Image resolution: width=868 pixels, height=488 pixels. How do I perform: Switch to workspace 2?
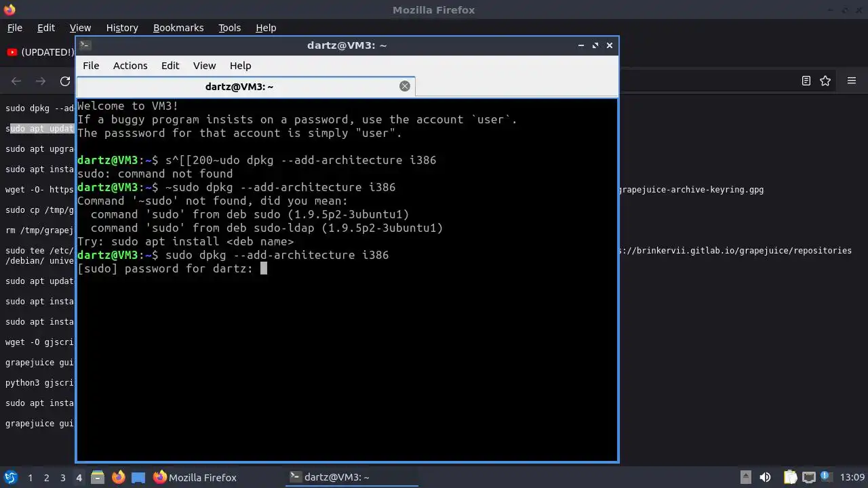[46, 478]
